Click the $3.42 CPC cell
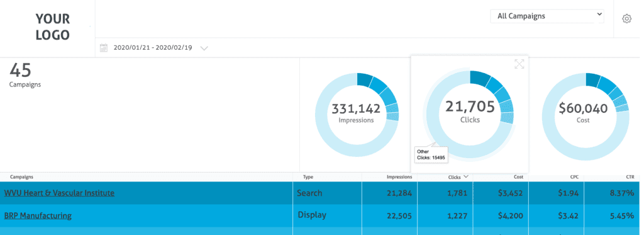644x235 pixels. (569, 215)
